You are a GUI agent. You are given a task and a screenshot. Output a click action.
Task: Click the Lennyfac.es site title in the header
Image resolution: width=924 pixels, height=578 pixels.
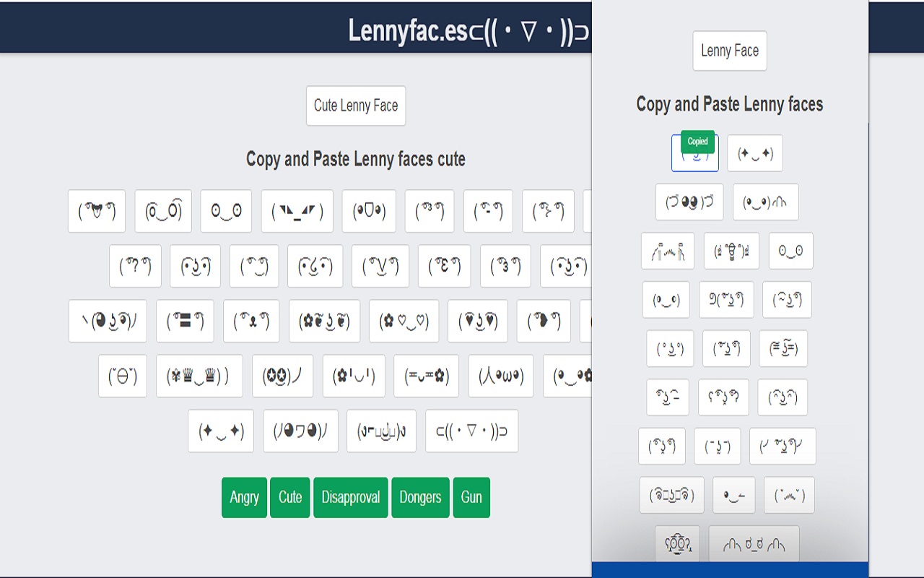click(x=468, y=32)
